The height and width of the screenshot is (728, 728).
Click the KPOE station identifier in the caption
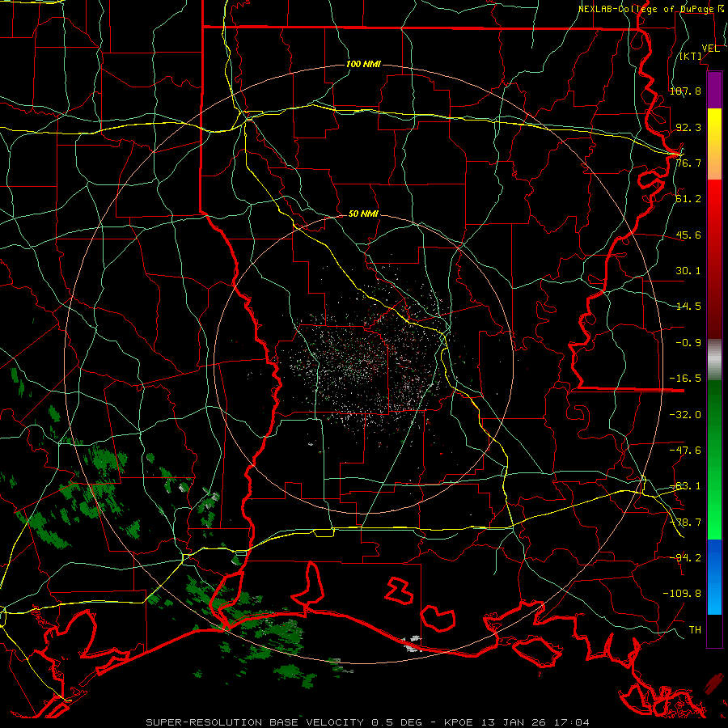coord(459,722)
